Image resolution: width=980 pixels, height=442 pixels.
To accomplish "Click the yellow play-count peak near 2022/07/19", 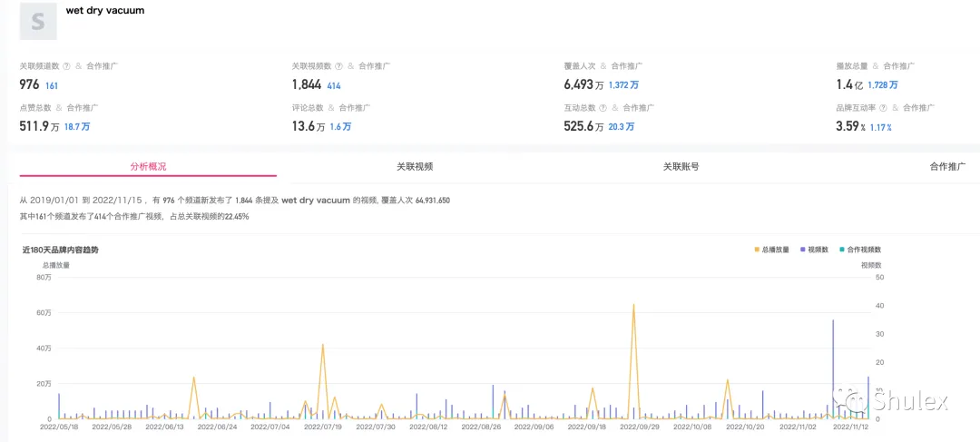I will click(x=322, y=345).
